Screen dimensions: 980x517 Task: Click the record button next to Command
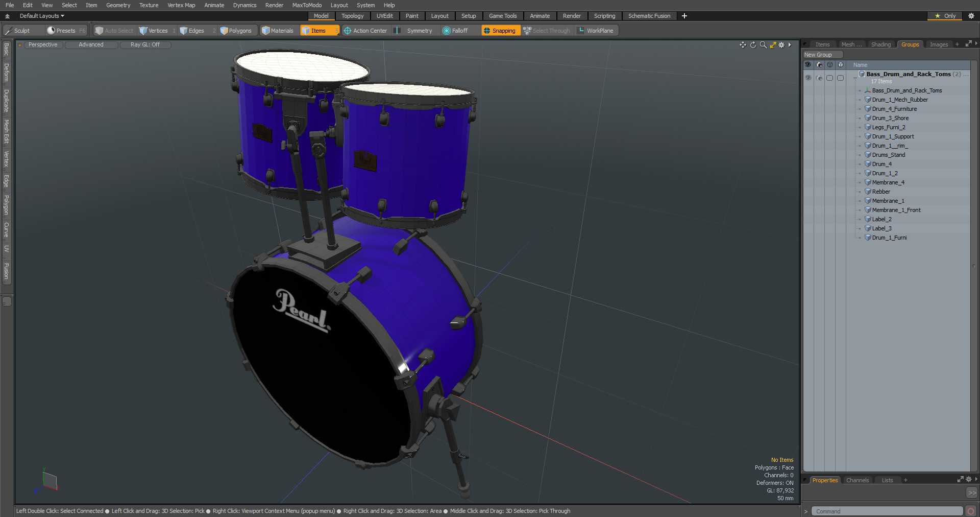[x=971, y=511]
